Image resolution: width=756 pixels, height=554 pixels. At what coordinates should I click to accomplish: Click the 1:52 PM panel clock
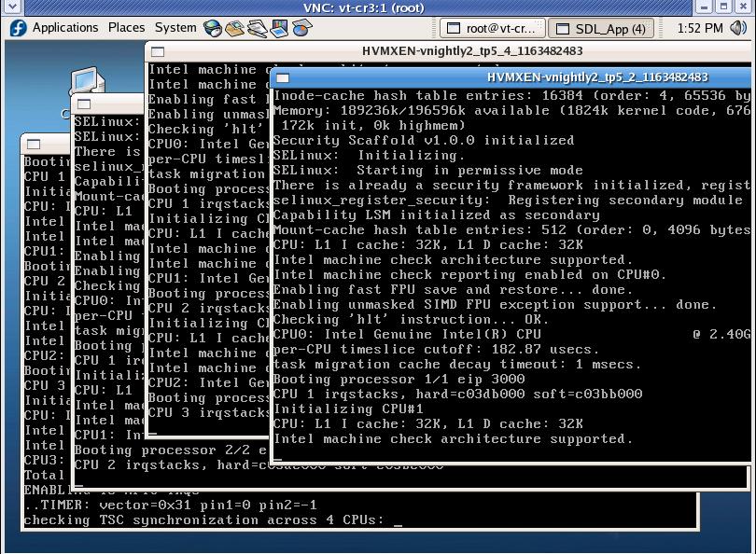coord(700,29)
